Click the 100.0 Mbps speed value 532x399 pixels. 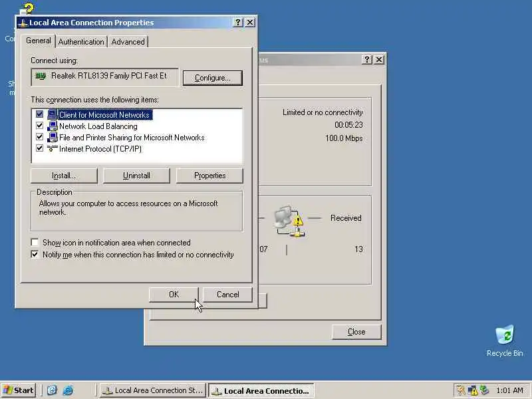(x=344, y=138)
